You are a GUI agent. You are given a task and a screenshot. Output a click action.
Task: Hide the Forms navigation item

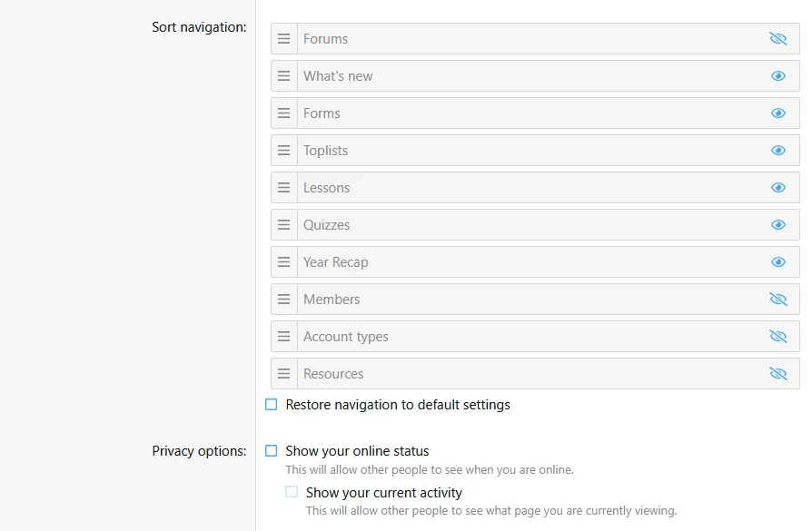pos(777,113)
